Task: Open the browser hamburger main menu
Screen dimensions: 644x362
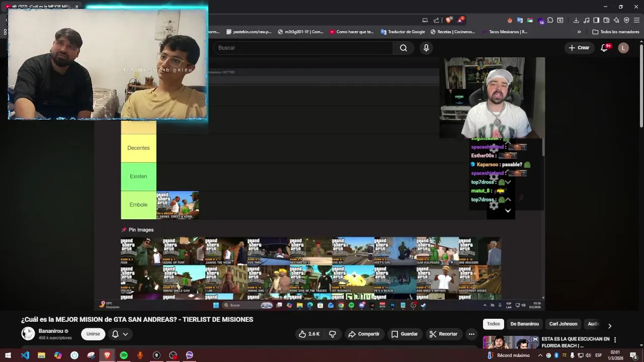Action: point(636,20)
